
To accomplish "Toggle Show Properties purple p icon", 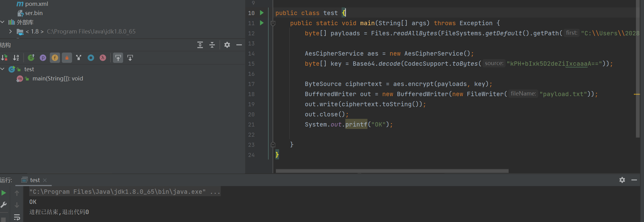I will point(43,58).
